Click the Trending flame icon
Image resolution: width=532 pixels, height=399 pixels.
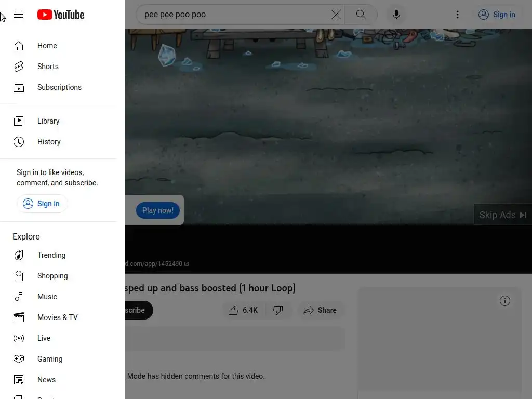point(19,255)
